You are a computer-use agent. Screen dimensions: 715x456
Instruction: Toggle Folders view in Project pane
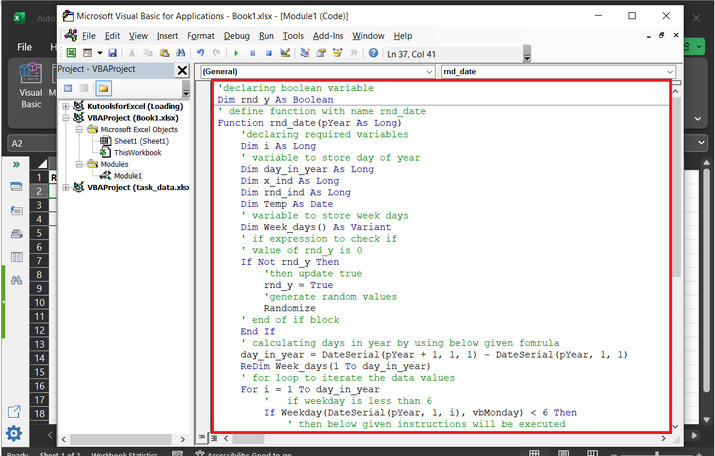(x=104, y=88)
